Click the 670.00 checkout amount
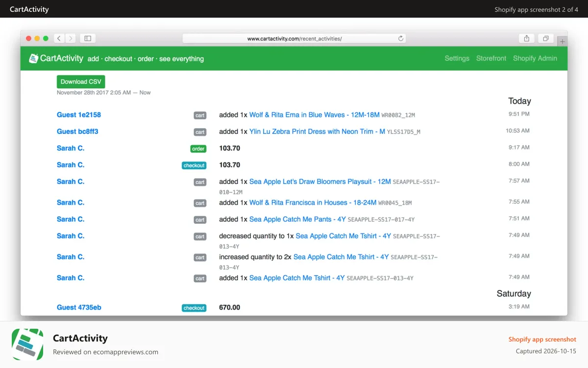 click(230, 308)
